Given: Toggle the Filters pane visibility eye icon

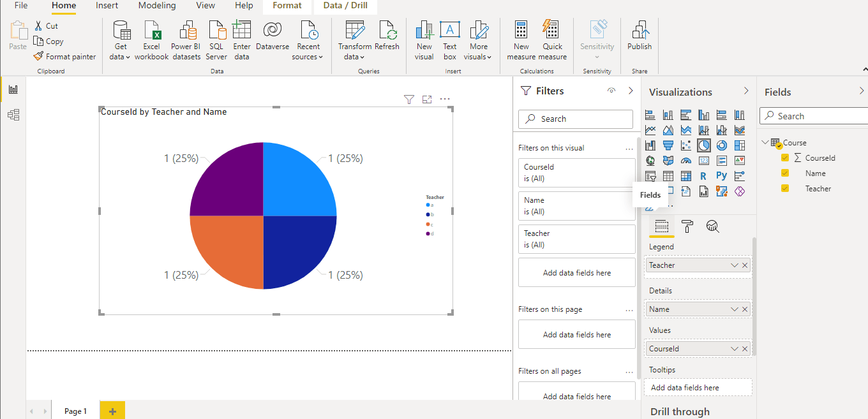Looking at the screenshot, I should click(x=611, y=91).
